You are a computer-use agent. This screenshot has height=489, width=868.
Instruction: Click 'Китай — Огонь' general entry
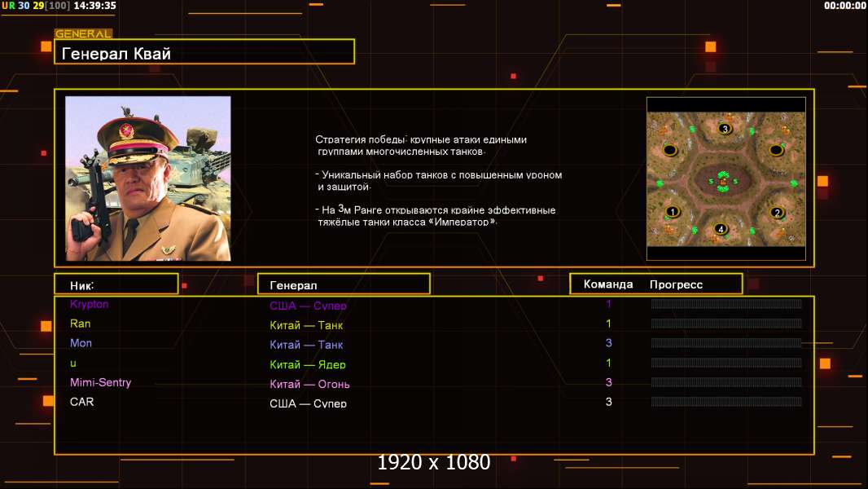pos(309,385)
